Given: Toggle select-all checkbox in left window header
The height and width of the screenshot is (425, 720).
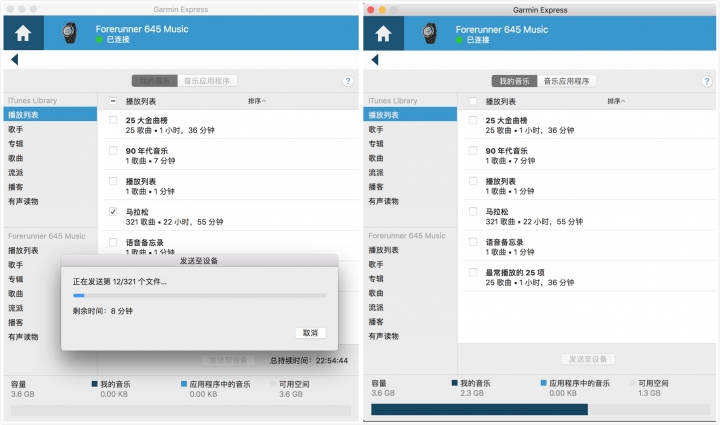Looking at the screenshot, I should point(113,101).
